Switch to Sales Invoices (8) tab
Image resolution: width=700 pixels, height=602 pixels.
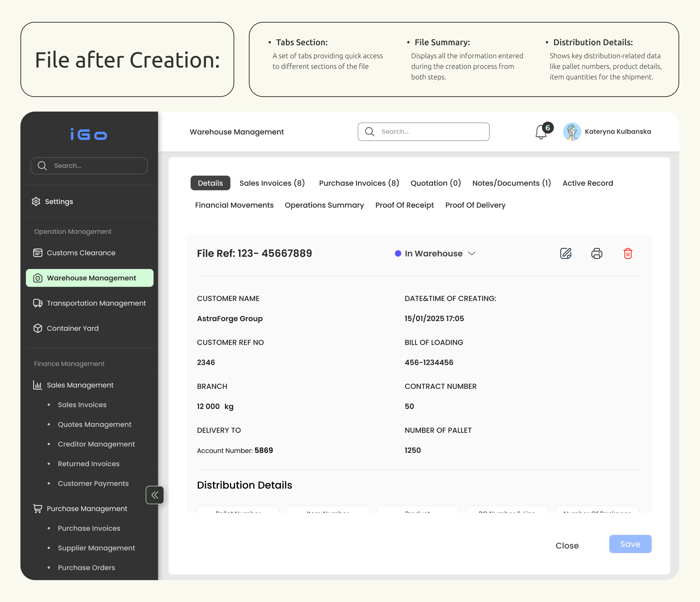click(x=272, y=183)
